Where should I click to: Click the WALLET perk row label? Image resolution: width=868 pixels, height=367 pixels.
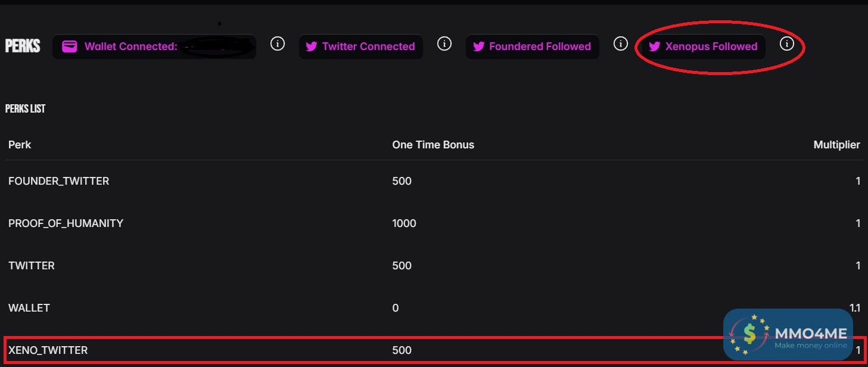tap(29, 308)
